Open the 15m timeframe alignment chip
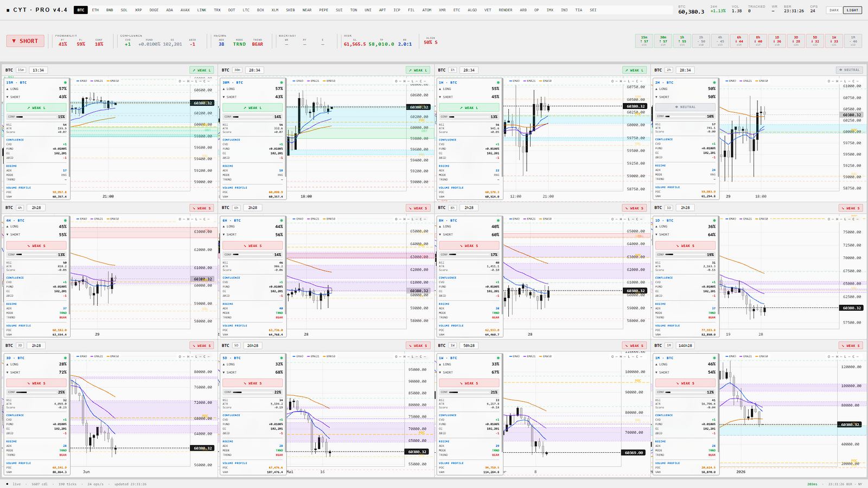Viewport: 868px width, 488px height. (644, 41)
